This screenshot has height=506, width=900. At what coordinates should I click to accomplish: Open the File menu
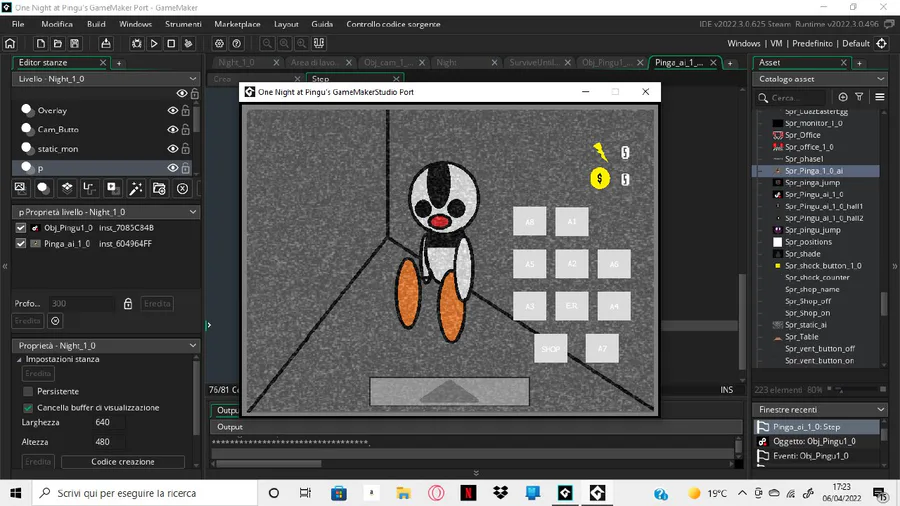pyautogui.click(x=18, y=24)
